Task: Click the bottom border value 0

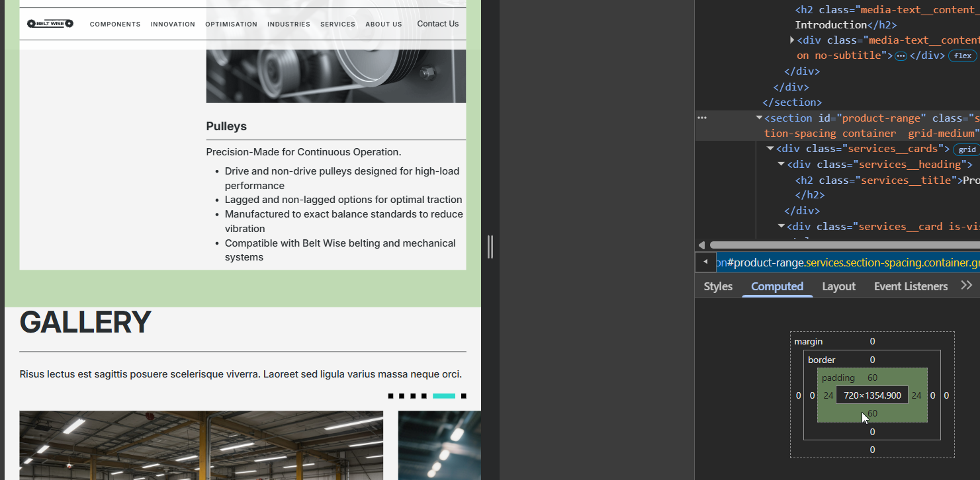Action: pyautogui.click(x=872, y=432)
